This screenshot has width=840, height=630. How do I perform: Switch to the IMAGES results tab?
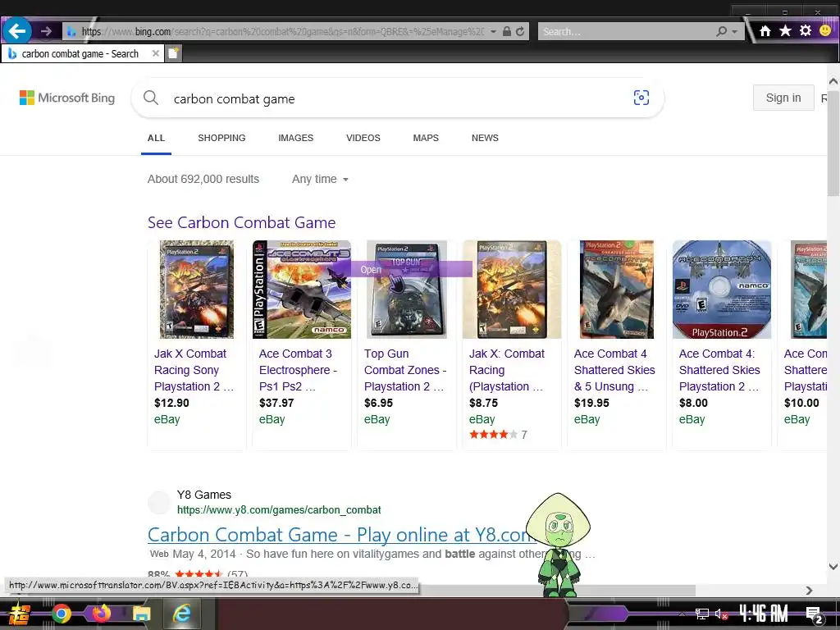pyautogui.click(x=295, y=138)
